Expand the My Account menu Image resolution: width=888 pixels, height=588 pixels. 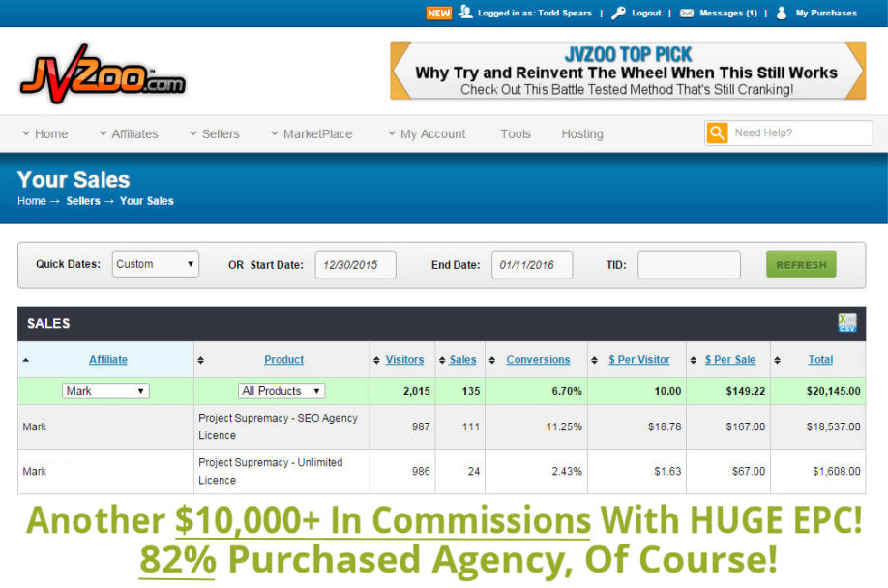coord(427,134)
